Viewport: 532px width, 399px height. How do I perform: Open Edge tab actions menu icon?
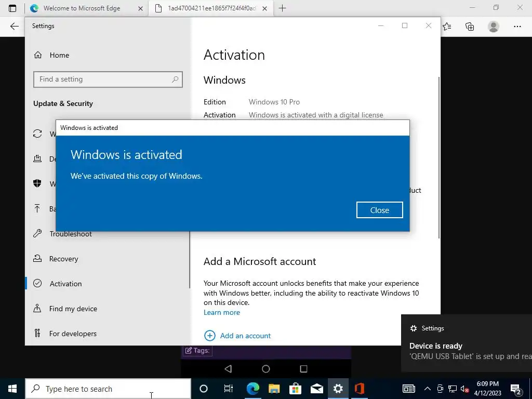tap(12, 8)
